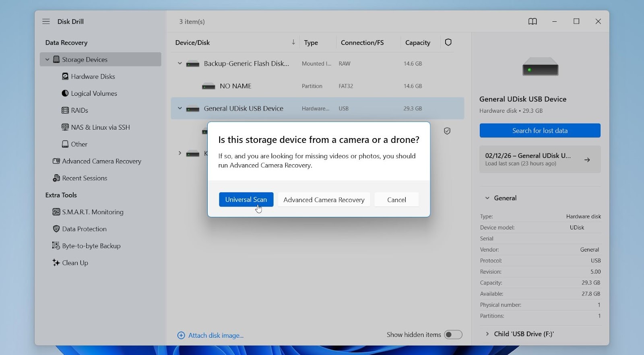Image resolution: width=644 pixels, height=355 pixels.
Task: Open Byte-to-byte Backup tool
Action: tap(91, 246)
